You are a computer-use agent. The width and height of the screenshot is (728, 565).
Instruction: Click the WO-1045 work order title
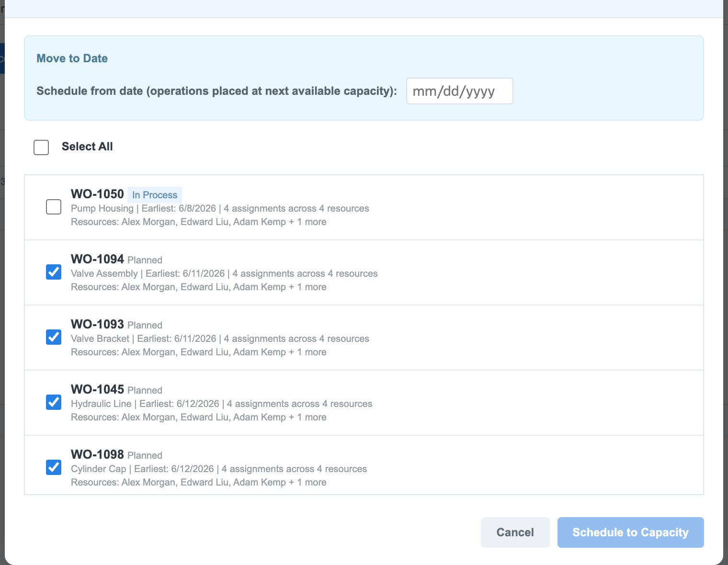(x=97, y=389)
